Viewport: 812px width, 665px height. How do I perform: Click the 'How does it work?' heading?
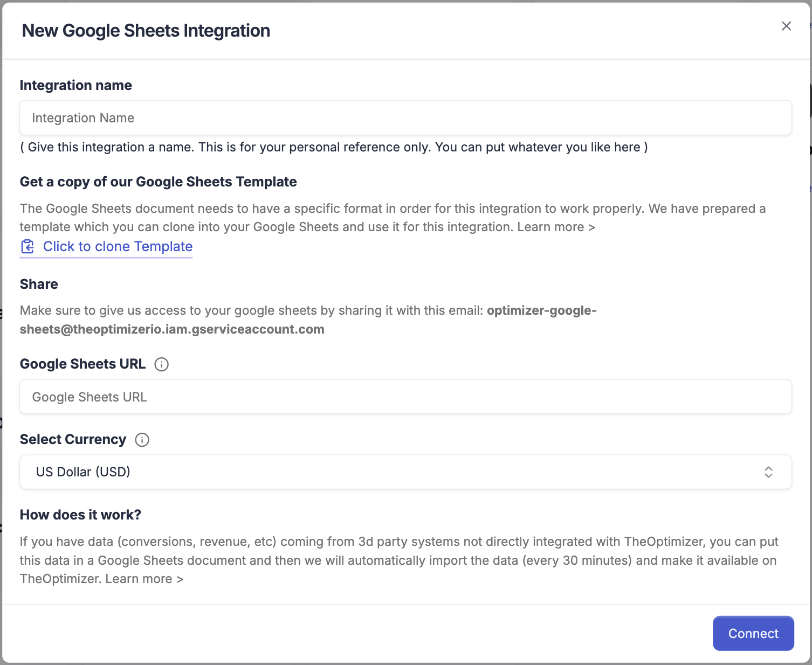click(80, 515)
